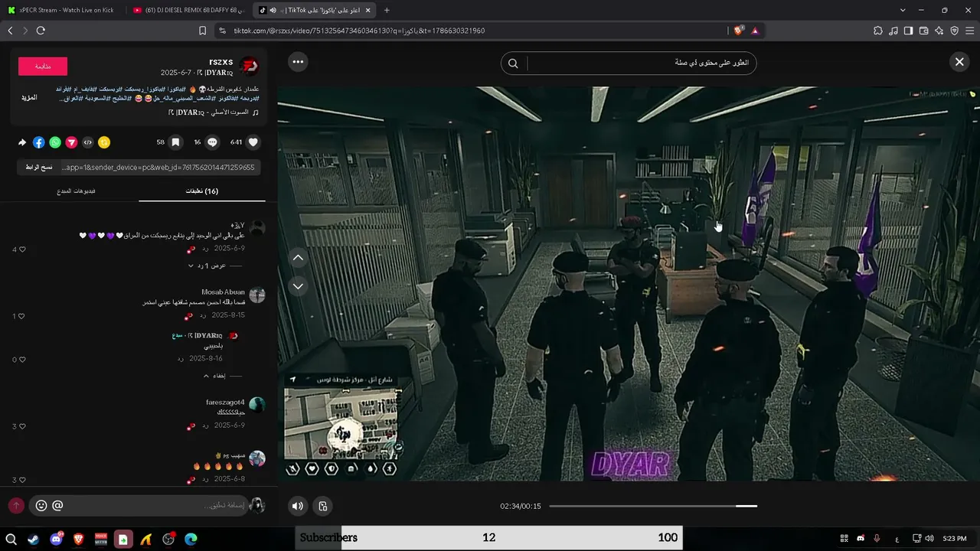Open the browser tab search dropdown
This screenshot has width=980, height=551.
tap(903, 10)
